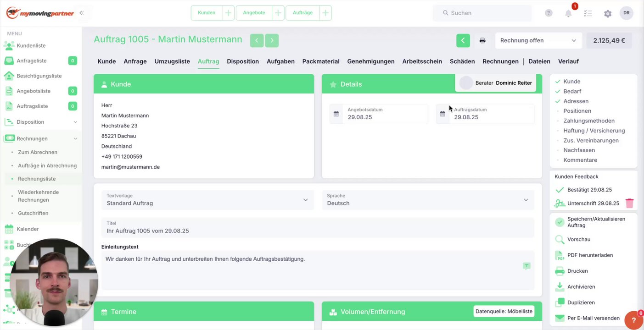The image size is (644, 330).
Task: Collapse the sidebar with double chevron
Action: tap(81, 13)
